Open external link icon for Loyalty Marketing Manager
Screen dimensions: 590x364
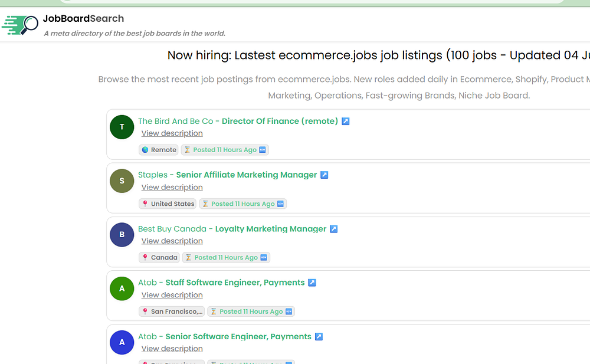coord(333,229)
